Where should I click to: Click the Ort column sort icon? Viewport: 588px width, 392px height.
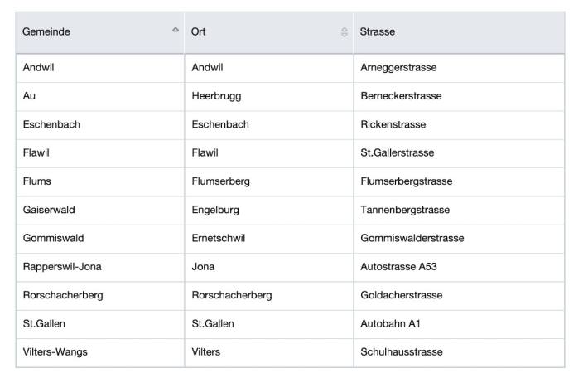(345, 32)
